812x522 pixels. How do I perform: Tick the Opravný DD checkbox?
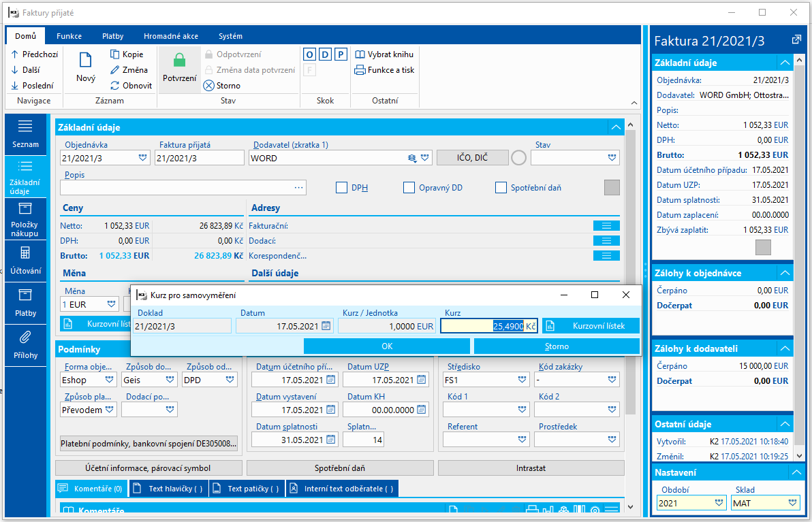(409, 187)
